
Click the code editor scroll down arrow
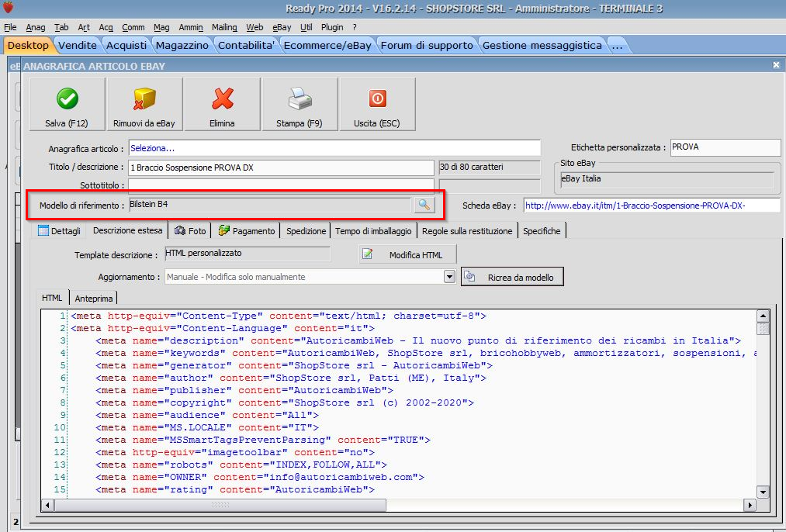pyautogui.click(x=763, y=492)
